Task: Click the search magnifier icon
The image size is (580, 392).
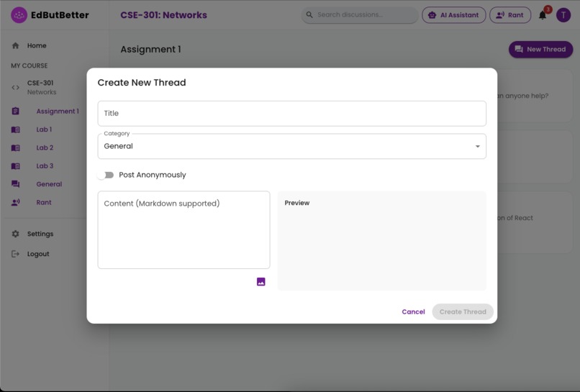Action: pos(309,15)
